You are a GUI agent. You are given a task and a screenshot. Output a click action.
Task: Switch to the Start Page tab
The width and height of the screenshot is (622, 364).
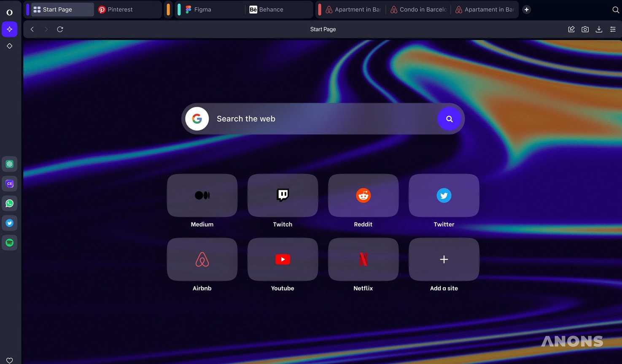(x=62, y=9)
